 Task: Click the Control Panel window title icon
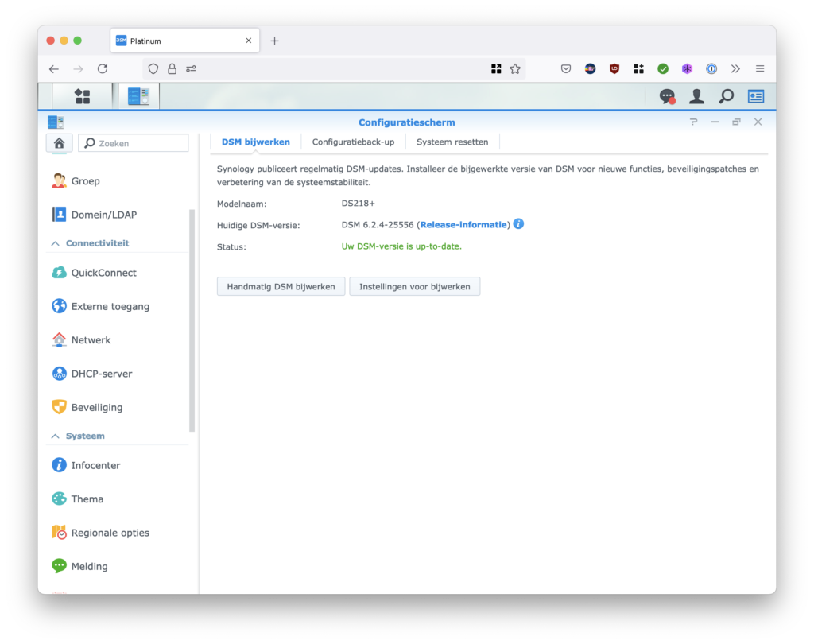pos(56,122)
